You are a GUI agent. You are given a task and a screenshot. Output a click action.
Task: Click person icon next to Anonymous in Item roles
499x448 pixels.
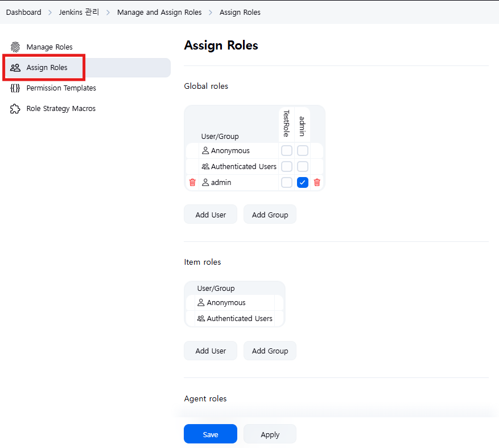[x=201, y=302]
